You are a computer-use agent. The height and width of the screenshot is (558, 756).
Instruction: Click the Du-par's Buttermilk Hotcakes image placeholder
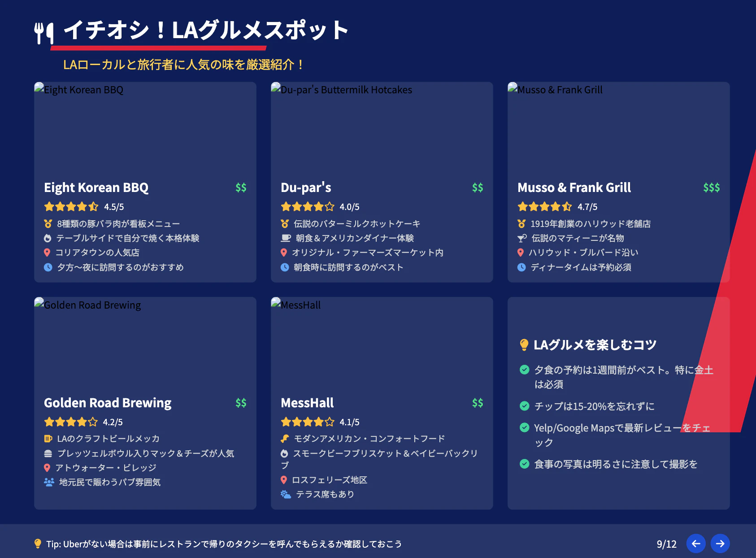coord(382,127)
